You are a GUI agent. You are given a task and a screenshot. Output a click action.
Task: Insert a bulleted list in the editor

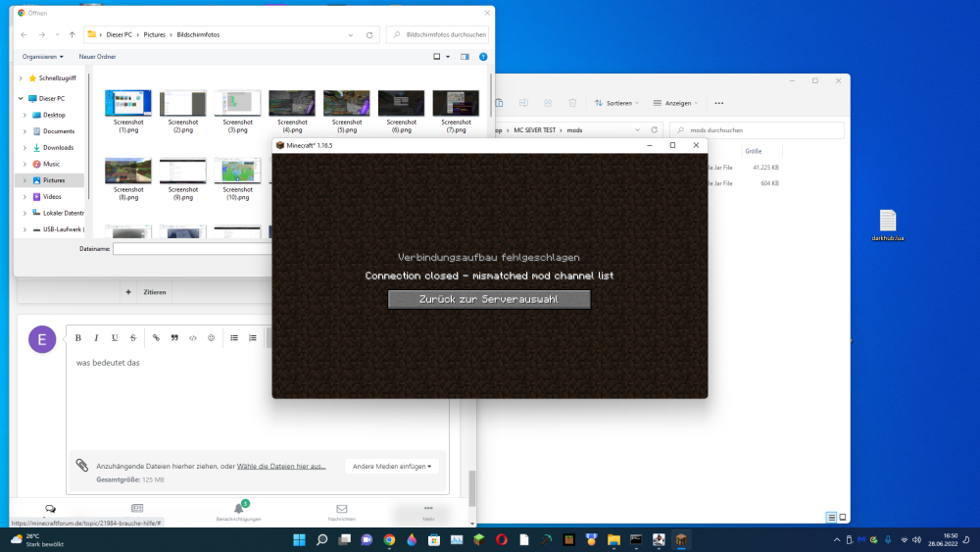click(x=234, y=338)
